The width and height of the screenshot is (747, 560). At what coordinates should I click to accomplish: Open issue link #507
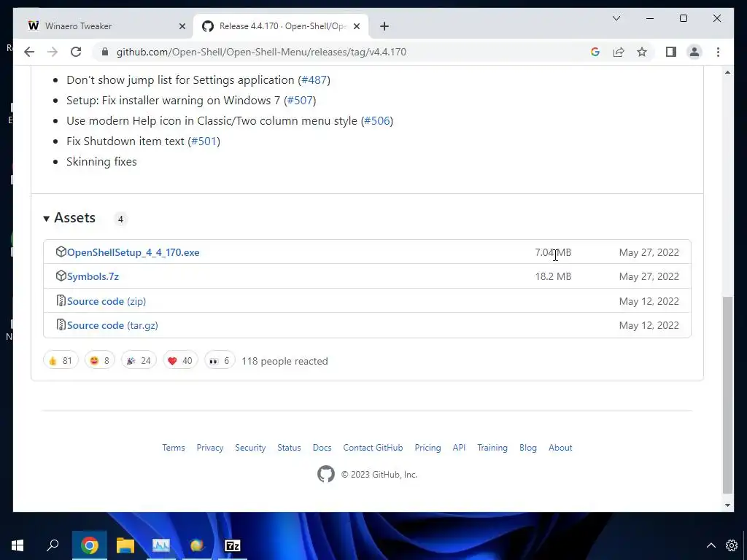point(300,101)
